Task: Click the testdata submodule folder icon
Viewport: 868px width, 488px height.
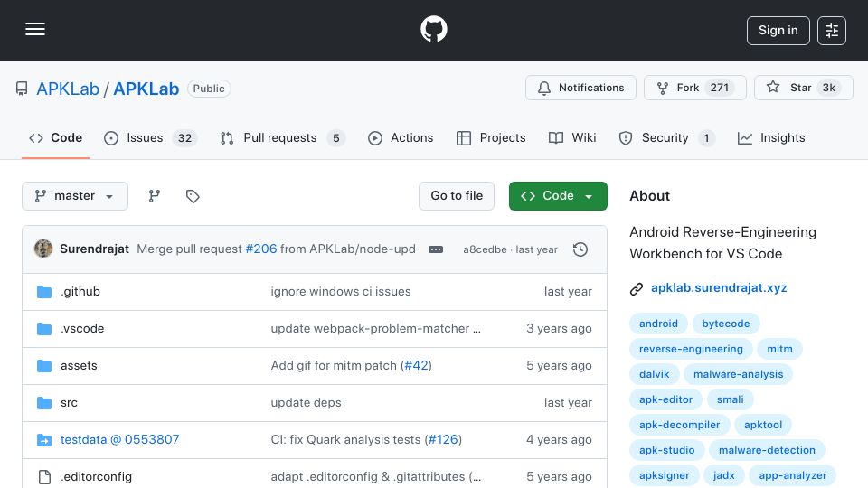Action: pos(44,440)
